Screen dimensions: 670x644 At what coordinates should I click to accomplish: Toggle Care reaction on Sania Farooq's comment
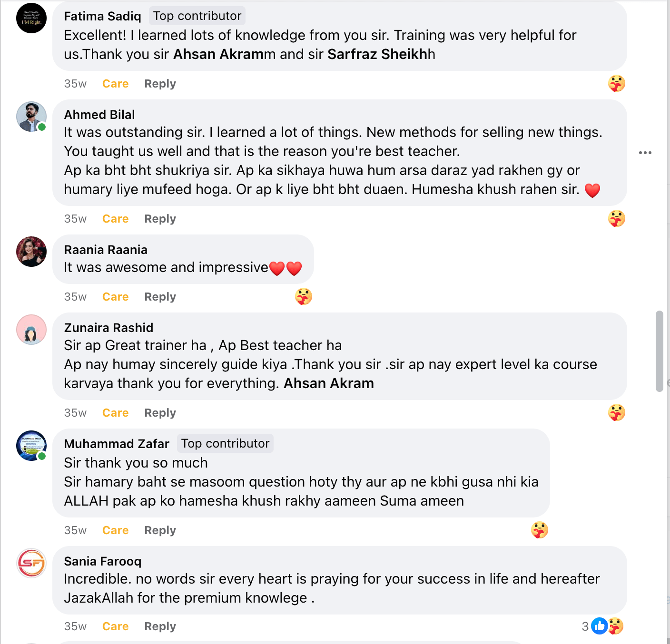(115, 626)
